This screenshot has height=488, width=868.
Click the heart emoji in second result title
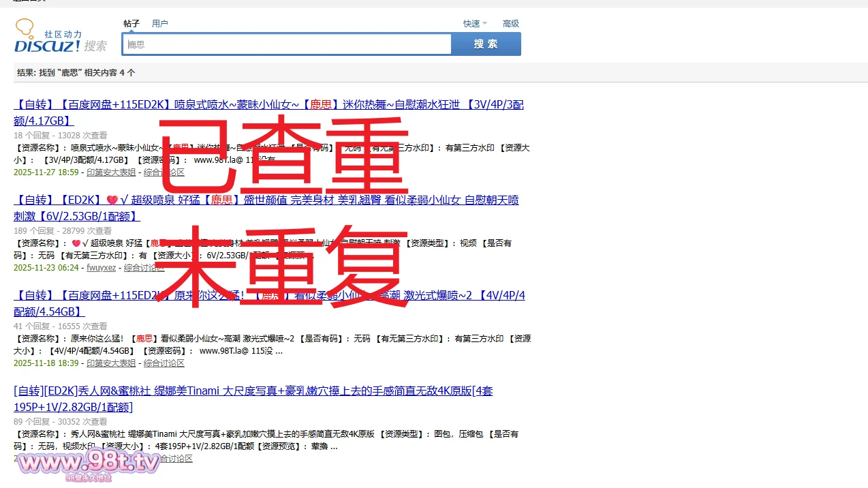click(112, 200)
